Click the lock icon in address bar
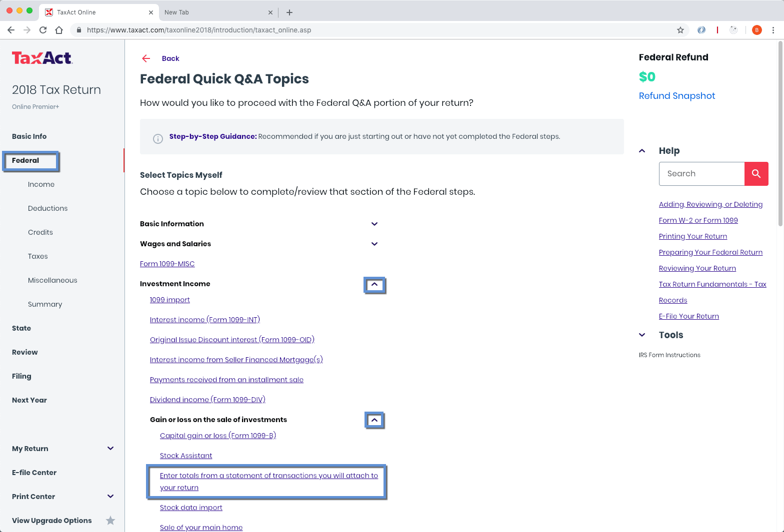784x532 pixels. (78, 30)
